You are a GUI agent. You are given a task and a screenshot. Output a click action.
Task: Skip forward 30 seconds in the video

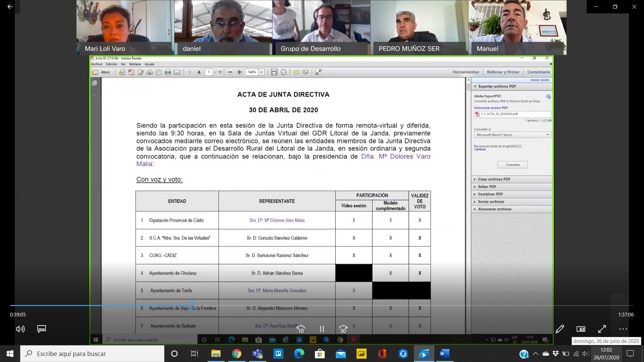click(x=343, y=329)
